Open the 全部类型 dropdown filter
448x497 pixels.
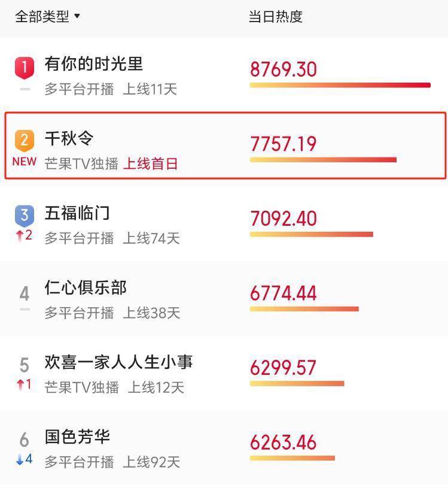47,16
